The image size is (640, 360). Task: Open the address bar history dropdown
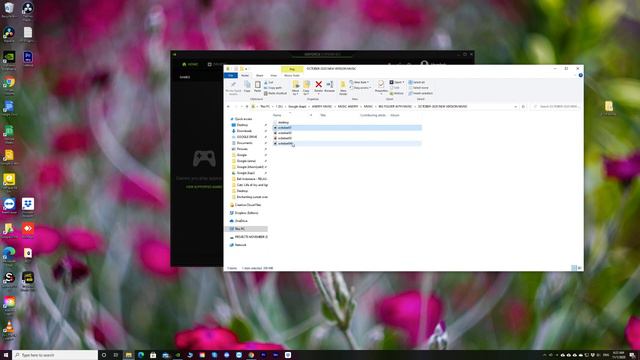[516, 107]
